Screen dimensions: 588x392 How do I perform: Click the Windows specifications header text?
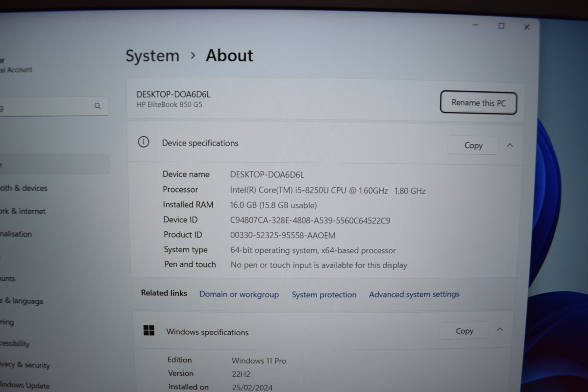coord(207,332)
